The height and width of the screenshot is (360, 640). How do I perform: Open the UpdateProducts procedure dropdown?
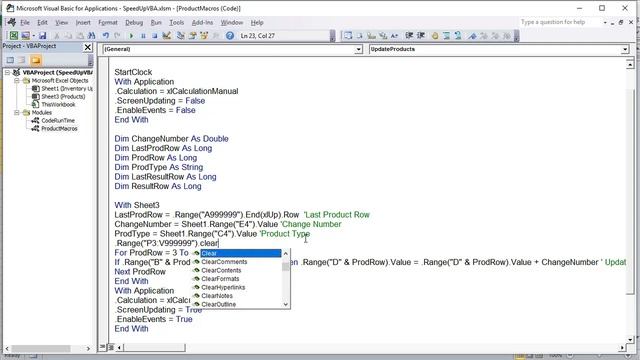[x=625, y=49]
